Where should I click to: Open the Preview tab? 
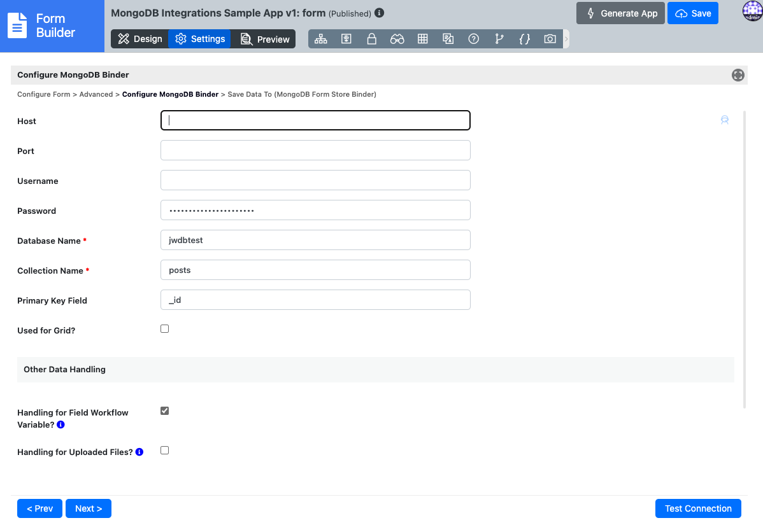[x=264, y=39]
